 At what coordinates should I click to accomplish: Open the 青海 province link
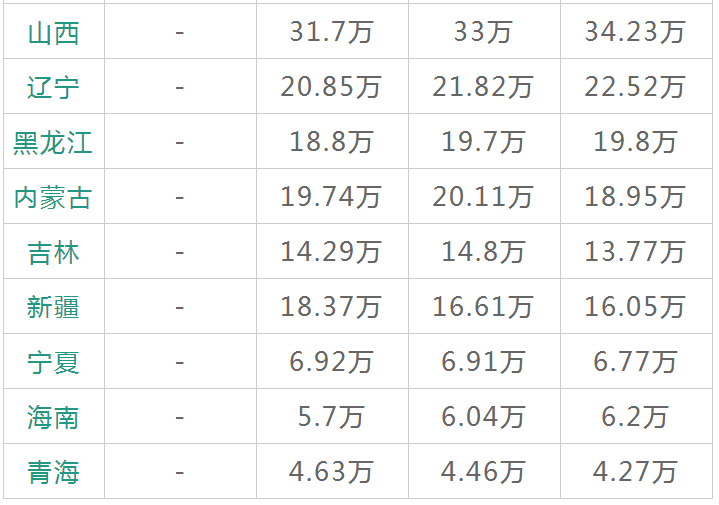coord(53,470)
